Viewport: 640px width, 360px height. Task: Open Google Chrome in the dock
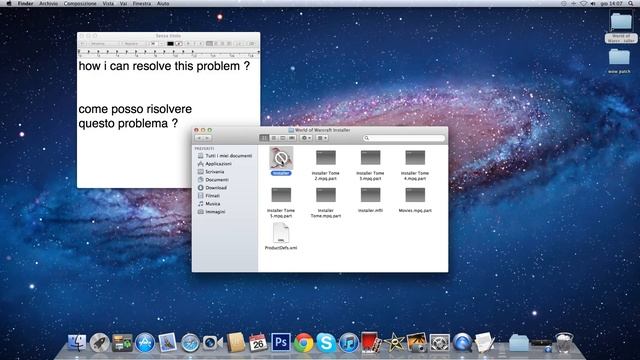(x=303, y=343)
